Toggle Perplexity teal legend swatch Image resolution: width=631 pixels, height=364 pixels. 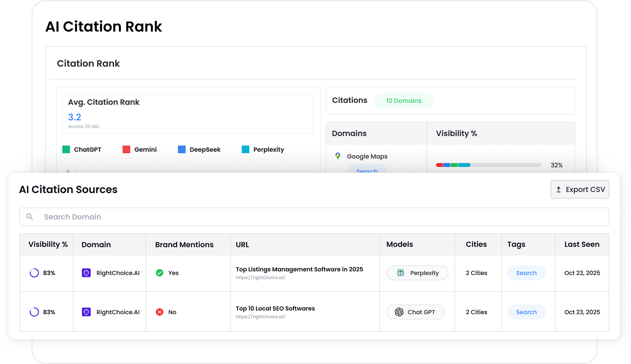click(246, 149)
